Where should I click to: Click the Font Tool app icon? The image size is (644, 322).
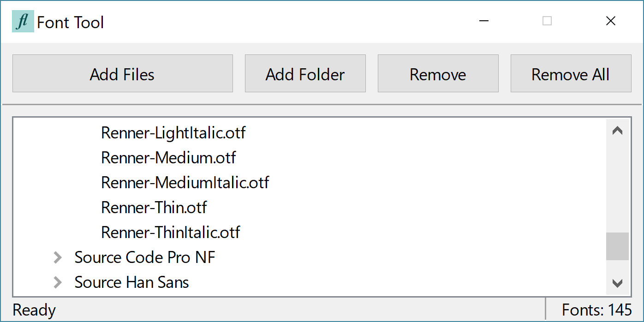[x=23, y=21]
